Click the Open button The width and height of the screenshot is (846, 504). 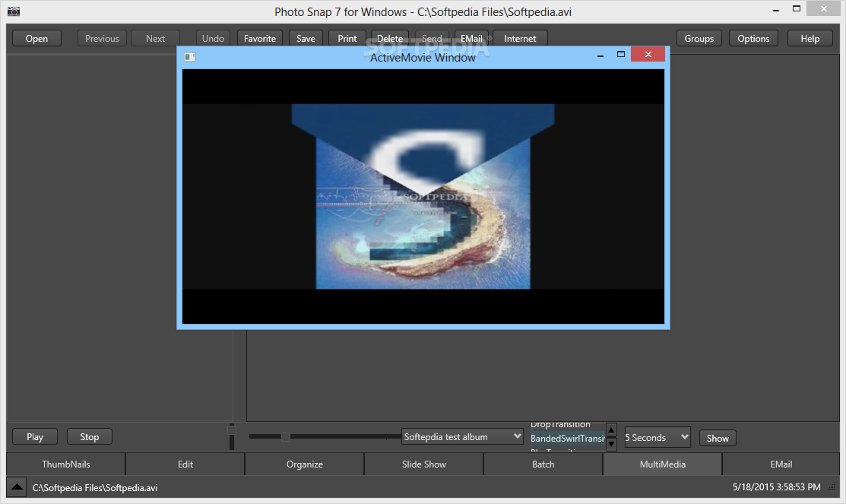tap(36, 38)
